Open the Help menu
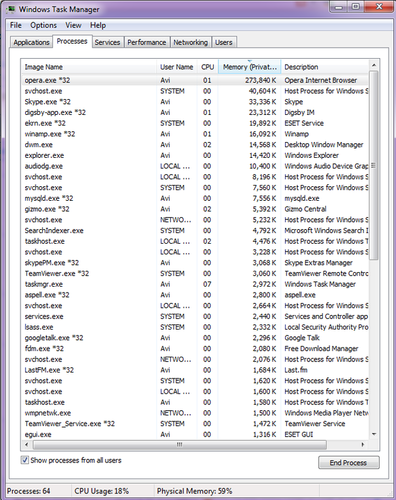Viewport: 396px width, 500px height. pos(98,25)
